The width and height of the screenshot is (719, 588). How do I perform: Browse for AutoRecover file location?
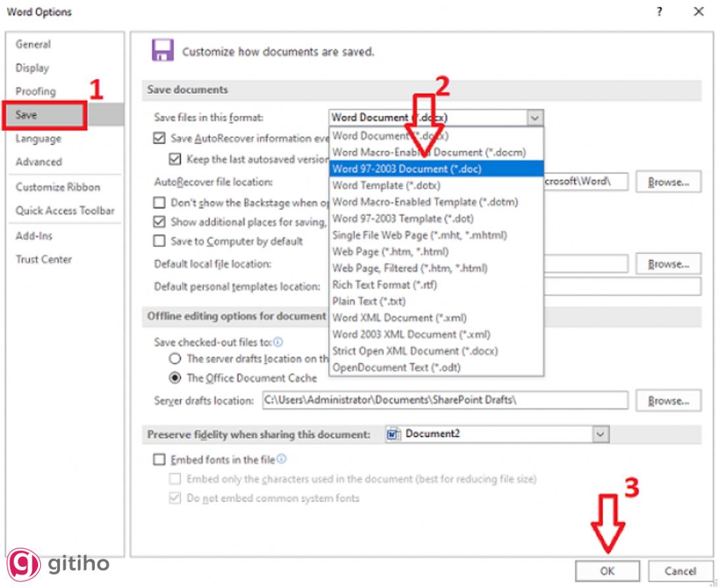[668, 182]
